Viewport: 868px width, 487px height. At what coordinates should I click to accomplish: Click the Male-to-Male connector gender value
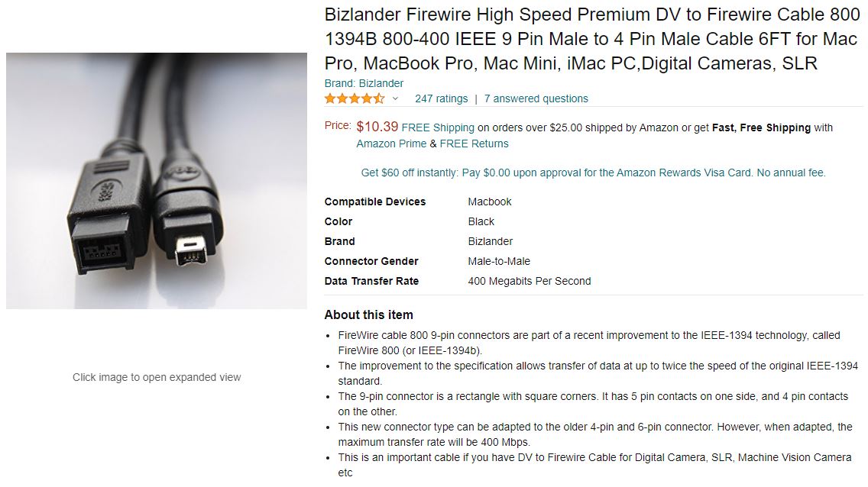click(x=498, y=261)
